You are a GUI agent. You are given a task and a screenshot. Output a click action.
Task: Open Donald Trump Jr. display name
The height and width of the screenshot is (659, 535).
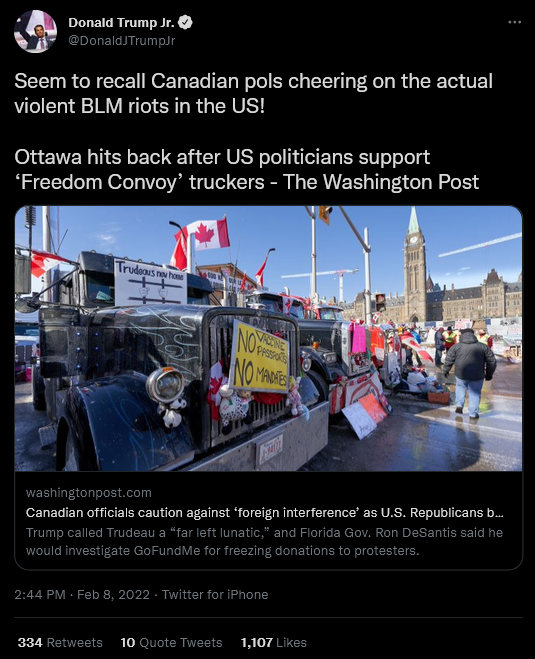click(x=121, y=22)
